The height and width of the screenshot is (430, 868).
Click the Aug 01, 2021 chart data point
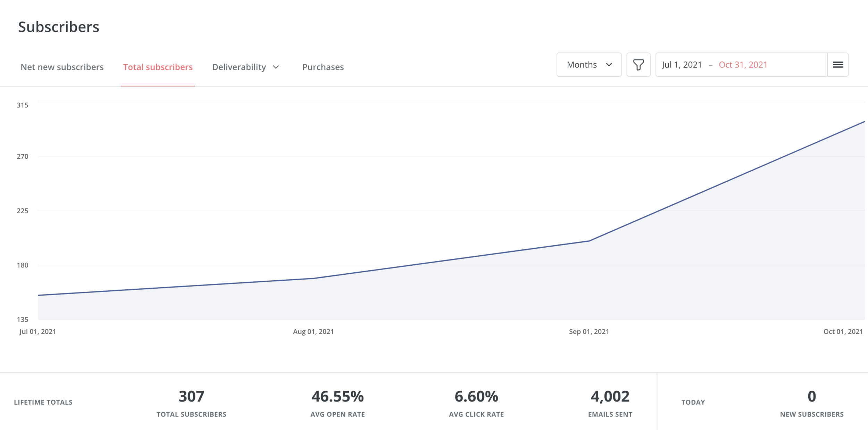pos(314,278)
